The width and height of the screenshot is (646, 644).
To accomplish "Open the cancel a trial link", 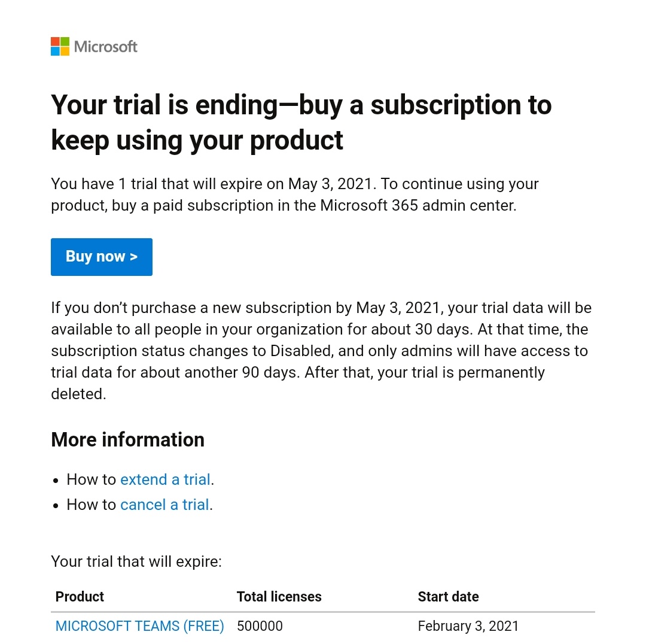I will click(x=164, y=505).
